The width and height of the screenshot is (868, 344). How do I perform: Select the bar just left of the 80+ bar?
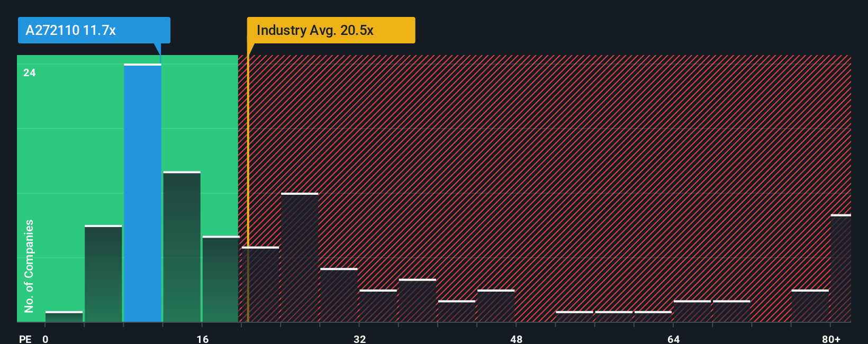coord(810,306)
